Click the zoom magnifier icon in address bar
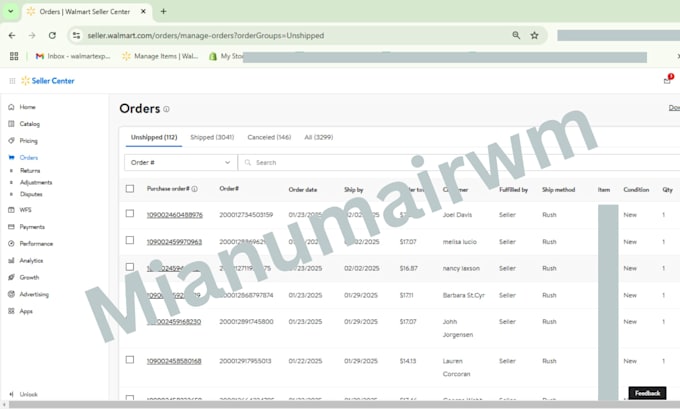Viewport: 680px width, 409px height. [516, 35]
